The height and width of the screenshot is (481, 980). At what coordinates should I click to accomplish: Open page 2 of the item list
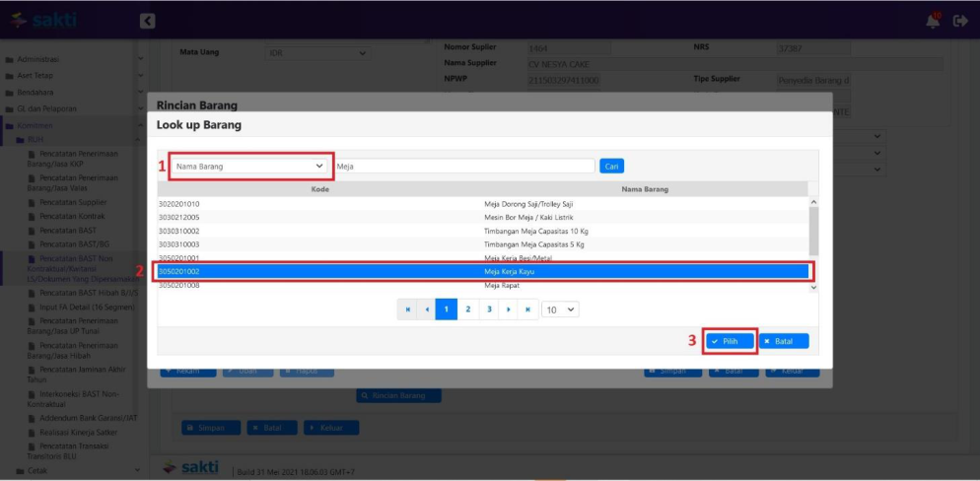pos(468,309)
